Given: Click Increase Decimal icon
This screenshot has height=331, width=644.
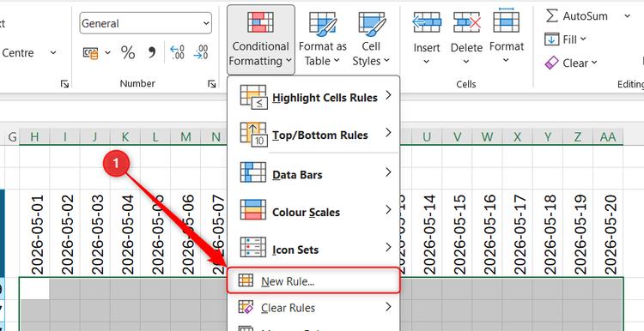Looking at the screenshot, I should (177, 52).
